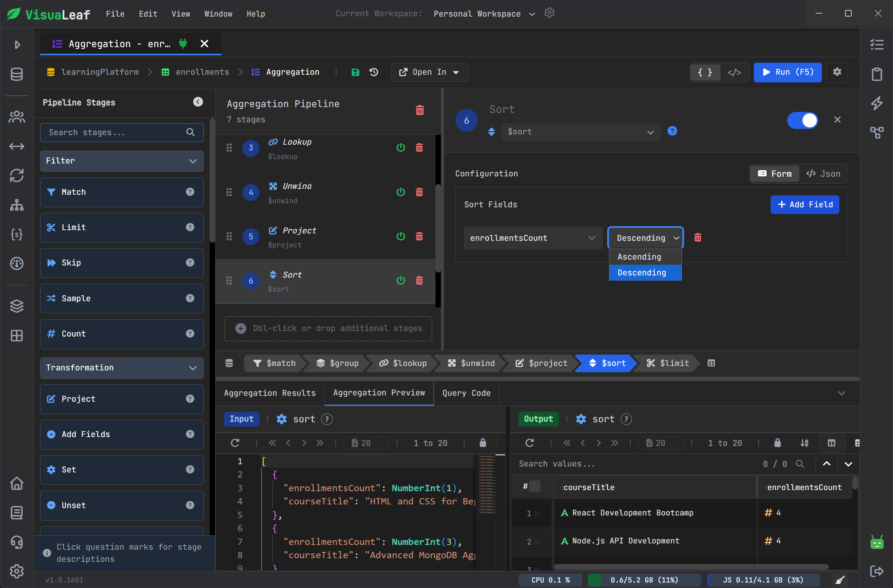Viewport: 893px width, 588px height.
Task: Switch to curly-braces JSON view
Action: pos(705,72)
